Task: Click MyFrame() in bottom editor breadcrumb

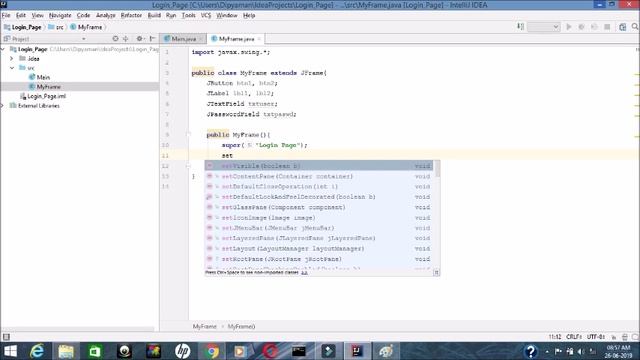Action: coord(241,327)
